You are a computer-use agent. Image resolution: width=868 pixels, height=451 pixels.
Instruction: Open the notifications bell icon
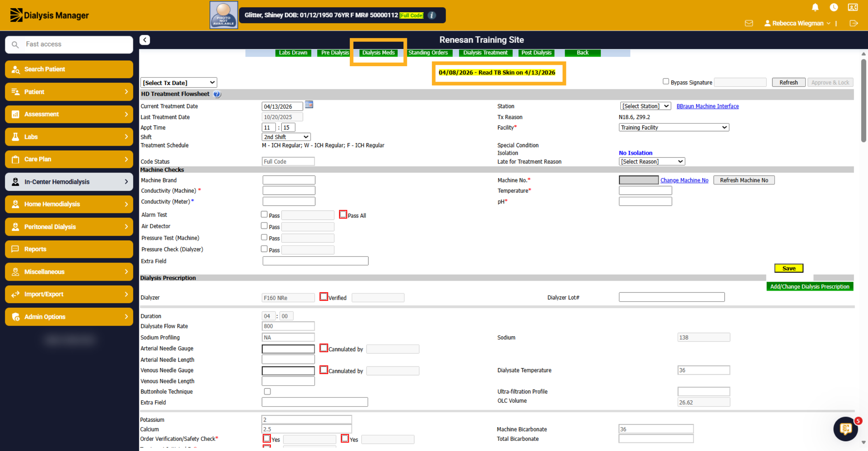click(x=815, y=7)
